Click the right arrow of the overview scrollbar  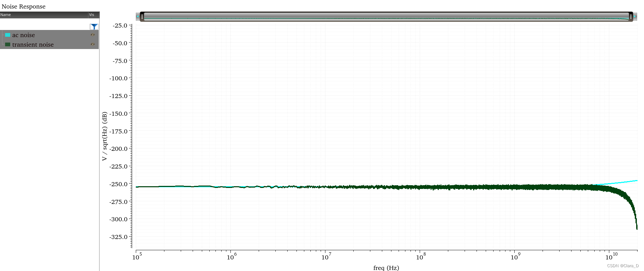635,16
